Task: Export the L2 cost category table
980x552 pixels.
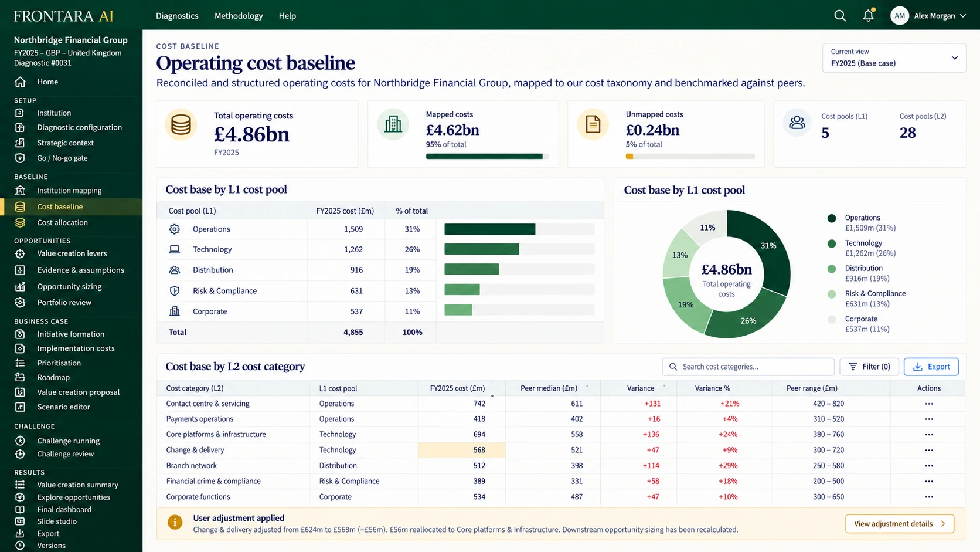Action: [x=931, y=367]
